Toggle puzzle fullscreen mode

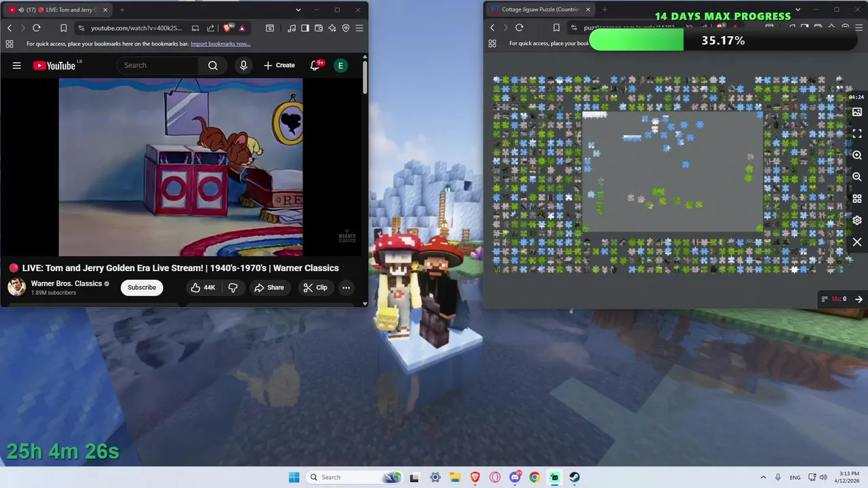click(857, 134)
